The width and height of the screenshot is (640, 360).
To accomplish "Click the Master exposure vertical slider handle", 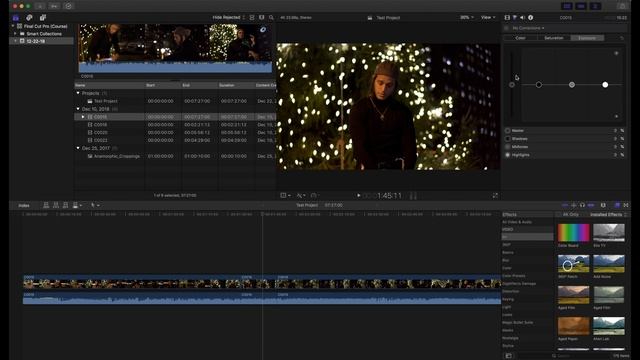I will 512,84.
